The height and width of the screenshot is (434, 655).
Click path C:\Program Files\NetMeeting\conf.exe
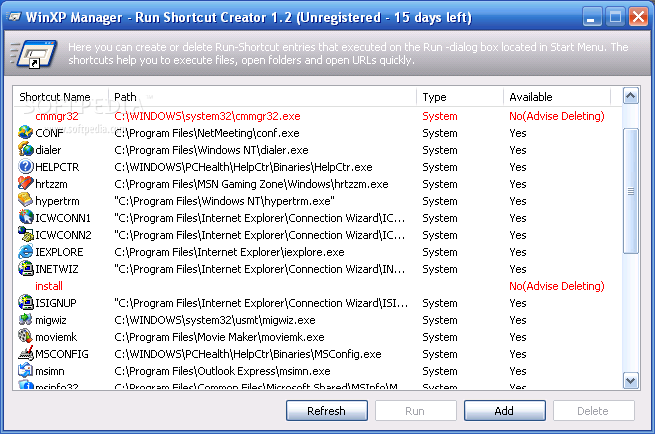207,133
